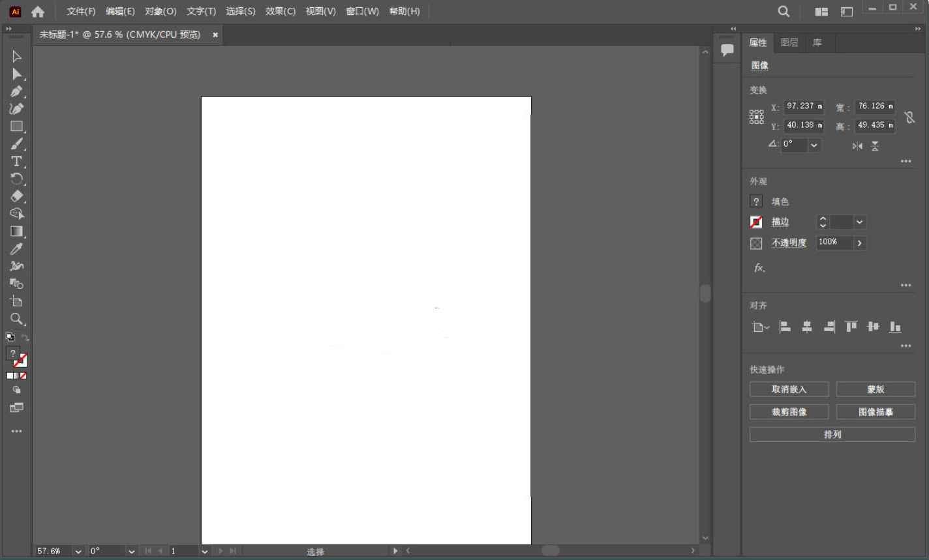Select the Paintbrush tool

point(17,144)
